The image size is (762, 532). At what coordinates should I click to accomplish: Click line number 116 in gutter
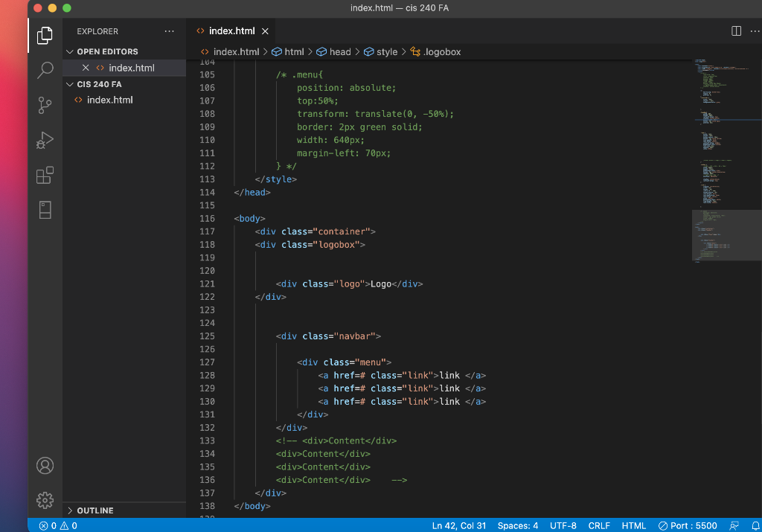pyautogui.click(x=207, y=218)
